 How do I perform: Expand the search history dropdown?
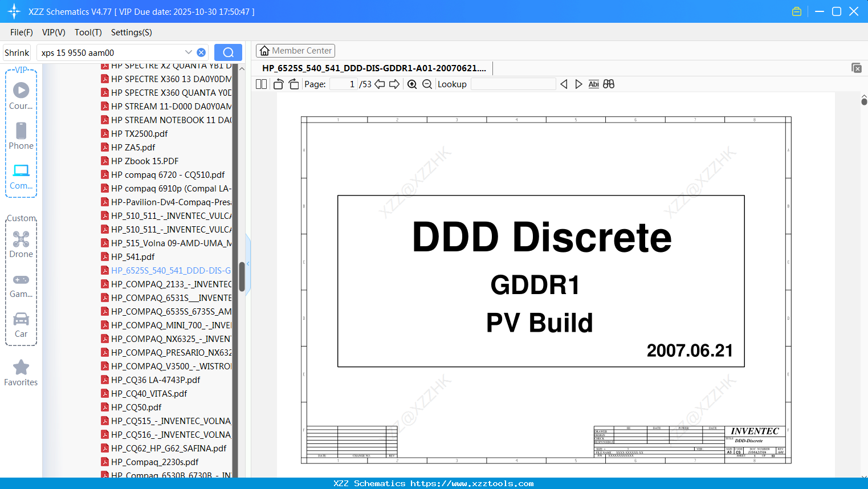point(189,52)
